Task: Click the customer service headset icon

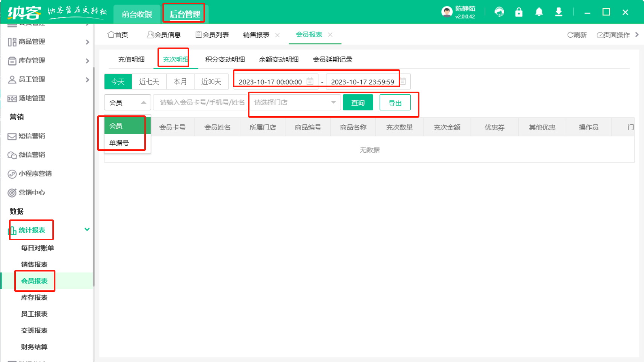Action: [499, 12]
